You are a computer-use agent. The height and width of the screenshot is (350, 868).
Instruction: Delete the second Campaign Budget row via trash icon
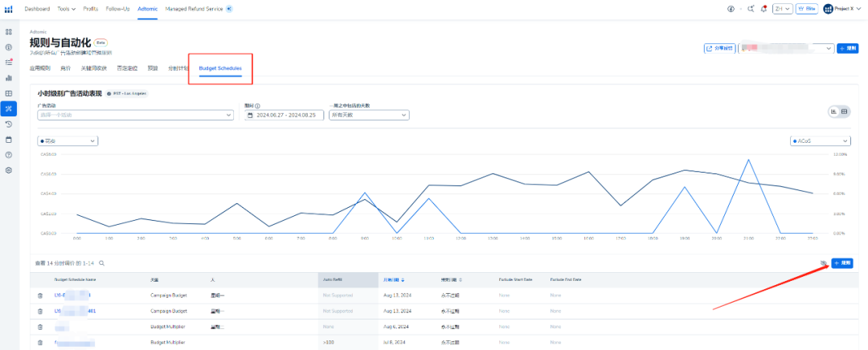pos(40,311)
